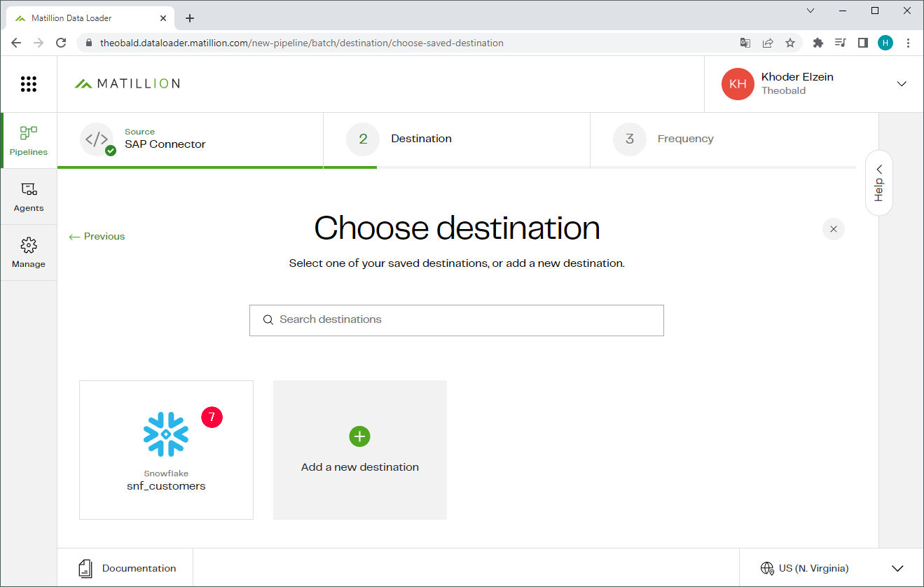Open the Chrome three-dot menu
The width and height of the screenshot is (924, 587).
[908, 43]
